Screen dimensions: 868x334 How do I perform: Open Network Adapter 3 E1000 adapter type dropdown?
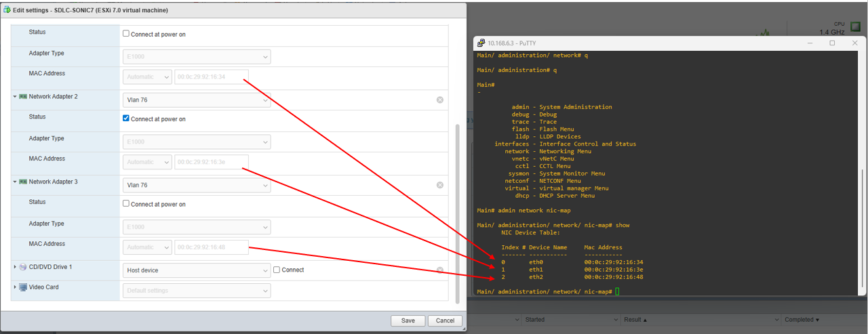[x=197, y=227]
